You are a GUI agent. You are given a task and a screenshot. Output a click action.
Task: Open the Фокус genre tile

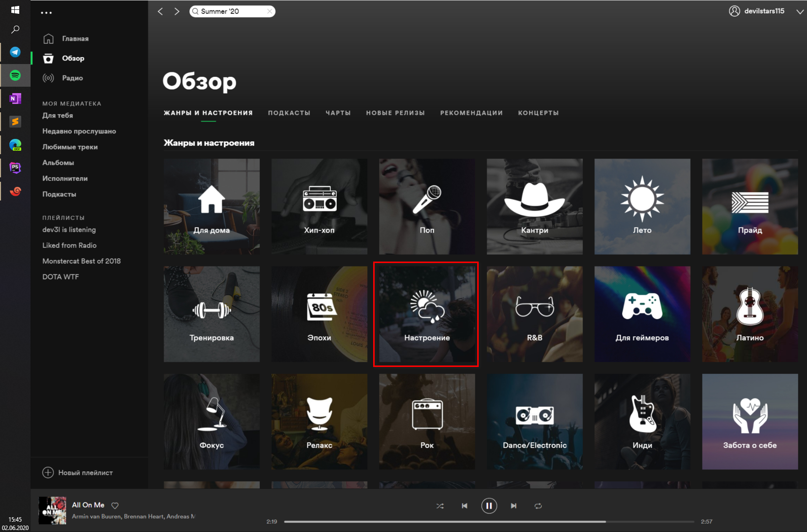[211, 422]
